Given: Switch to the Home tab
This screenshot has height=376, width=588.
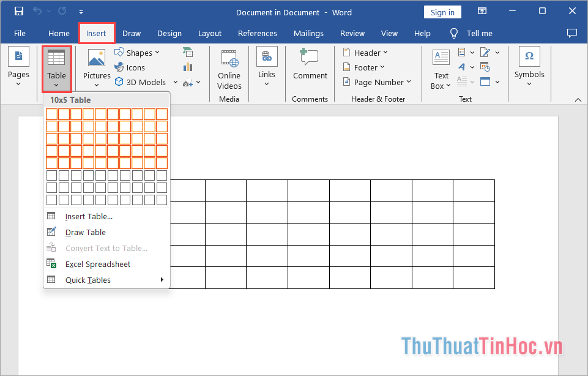Looking at the screenshot, I should click(x=59, y=34).
